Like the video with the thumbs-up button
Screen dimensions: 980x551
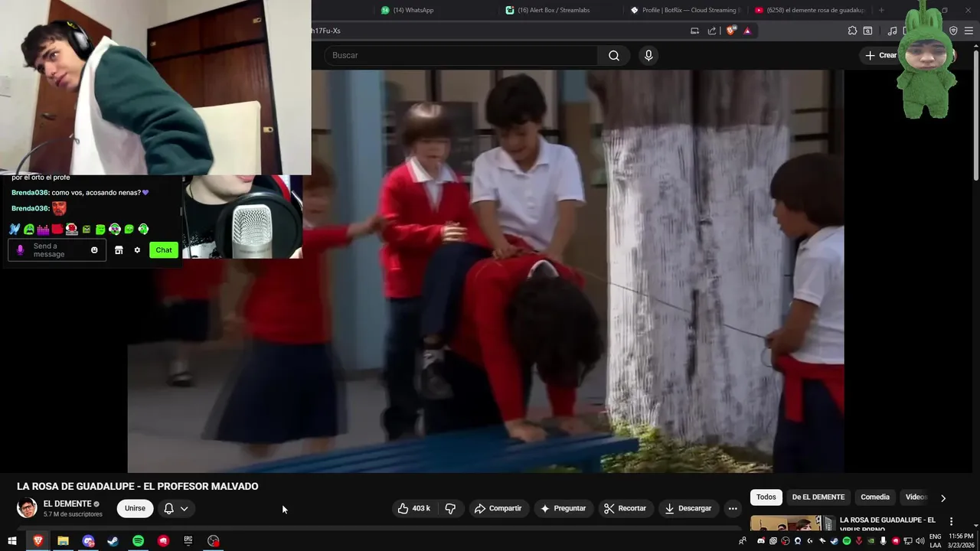pos(413,508)
